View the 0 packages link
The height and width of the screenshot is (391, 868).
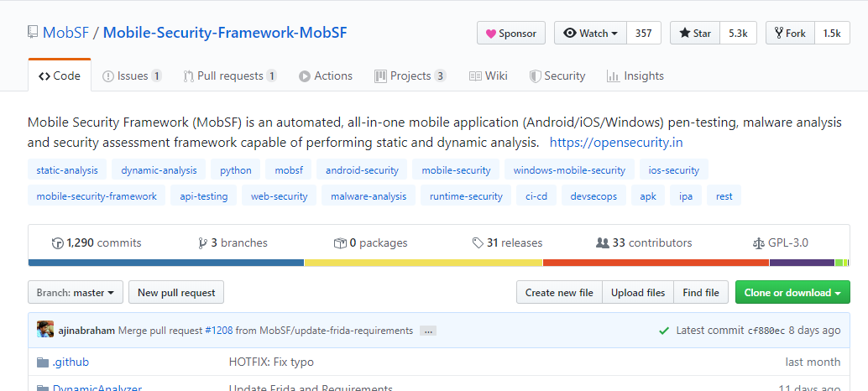tap(370, 242)
